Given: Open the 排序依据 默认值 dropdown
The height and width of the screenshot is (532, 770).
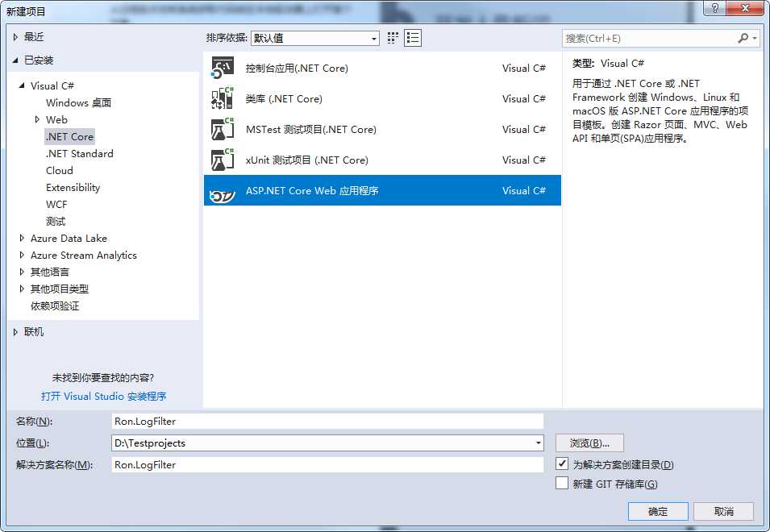Looking at the screenshot, I should [x=314, y=38].
